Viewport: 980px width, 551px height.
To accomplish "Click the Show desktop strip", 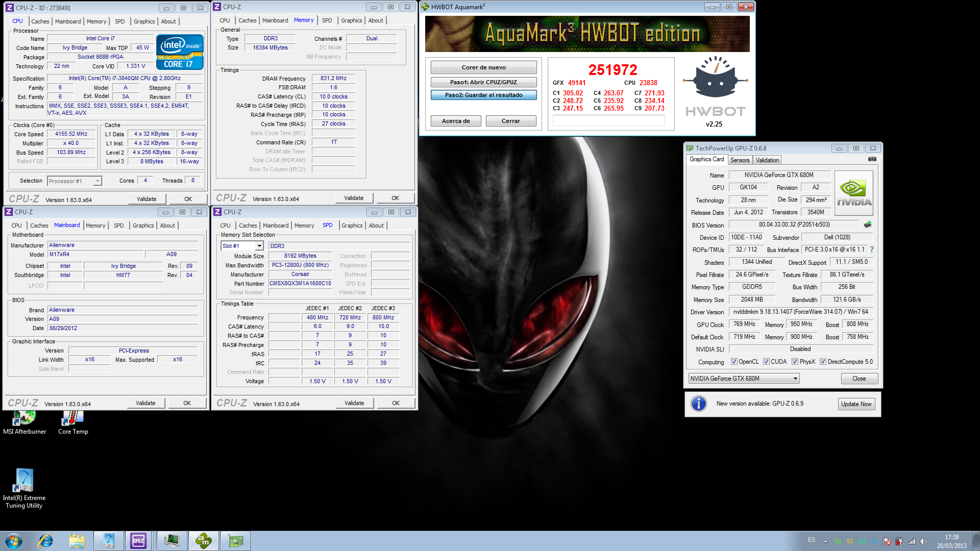I will pyautogui.click(x=976, y=541).
